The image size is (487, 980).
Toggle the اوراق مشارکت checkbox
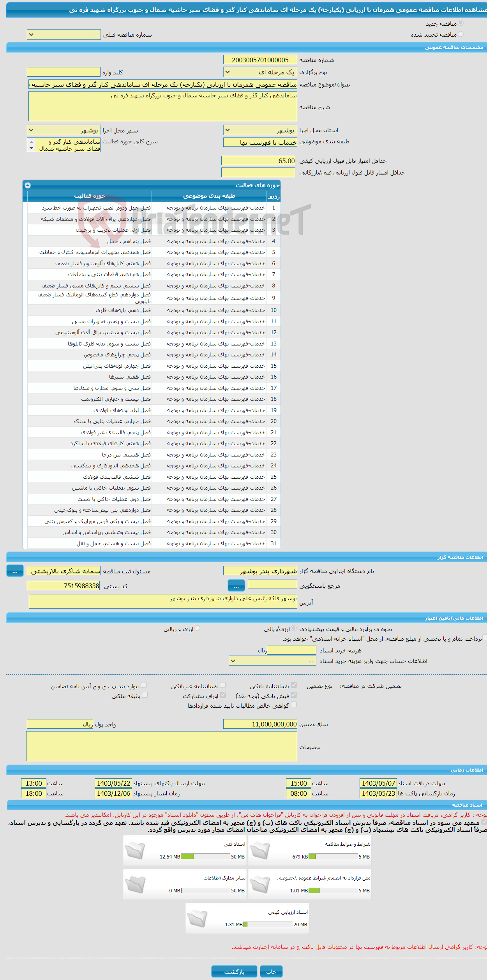[223, 695]
